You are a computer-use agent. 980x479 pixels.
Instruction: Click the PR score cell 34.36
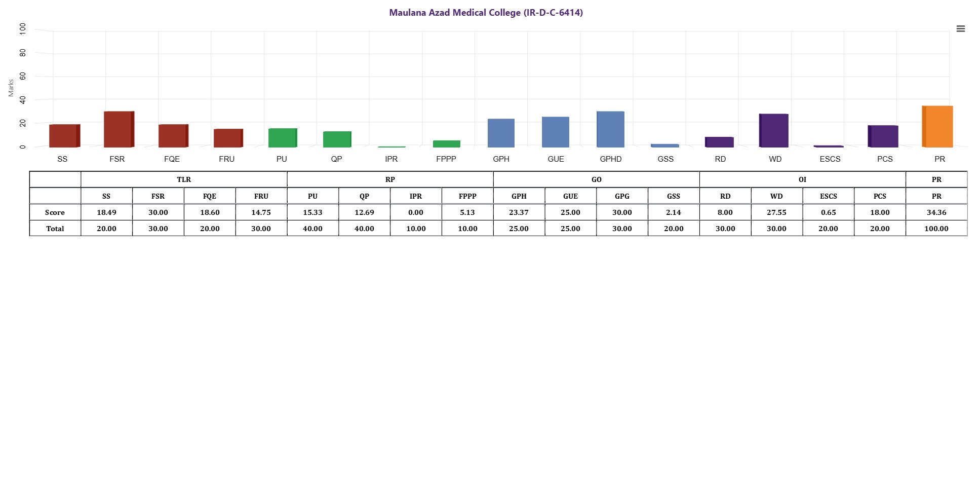[936, 212]
